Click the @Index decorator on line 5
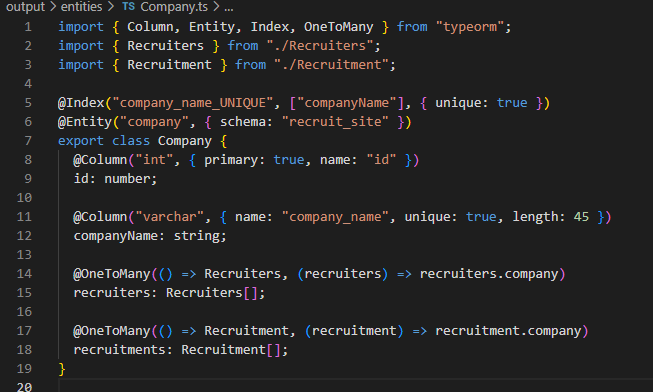This screenshot has height=392, width=653. click(81, 103)
